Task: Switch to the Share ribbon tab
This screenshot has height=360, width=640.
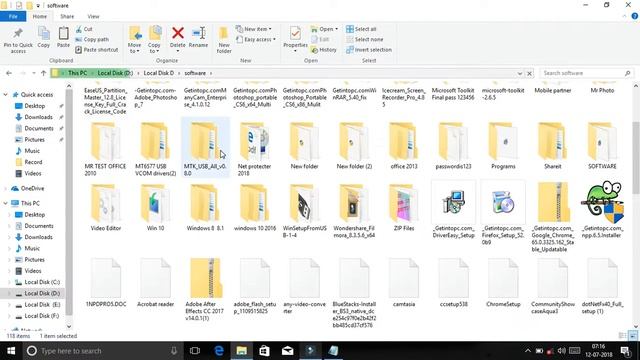Action: 67,16
